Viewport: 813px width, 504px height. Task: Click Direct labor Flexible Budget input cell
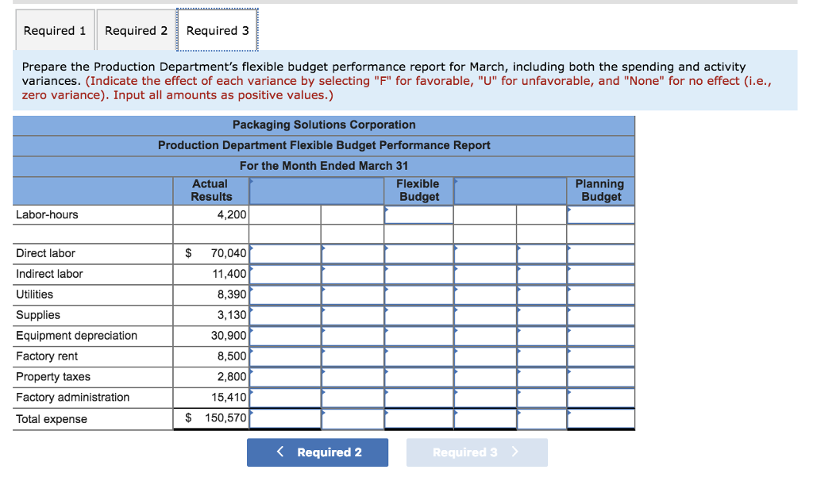[419, 253]
